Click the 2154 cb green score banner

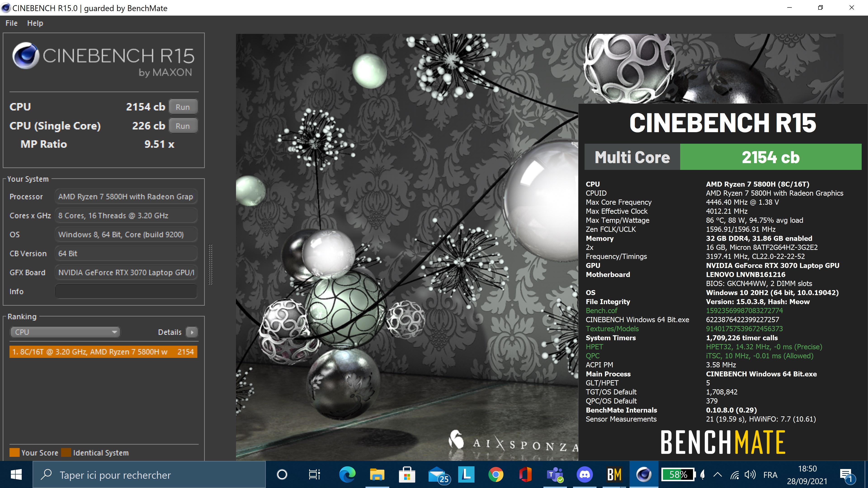(x=771, y=157)
